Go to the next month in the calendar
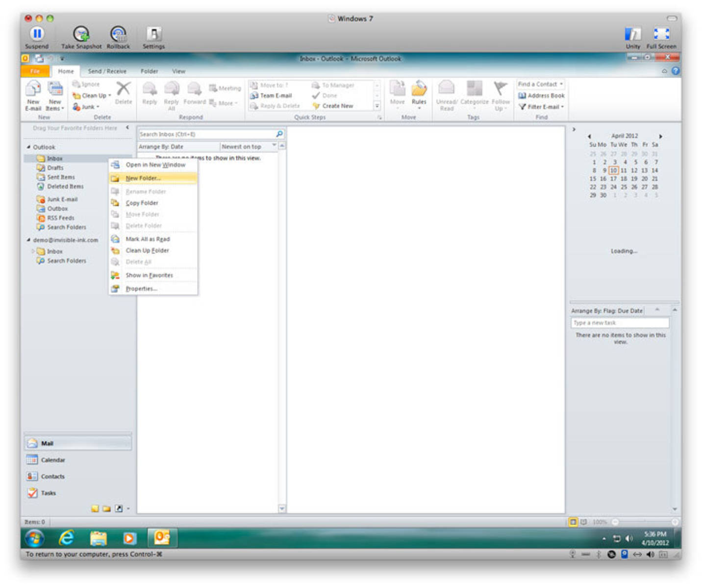Viewport: 702px width, 588px height. [x=660, y=136]
